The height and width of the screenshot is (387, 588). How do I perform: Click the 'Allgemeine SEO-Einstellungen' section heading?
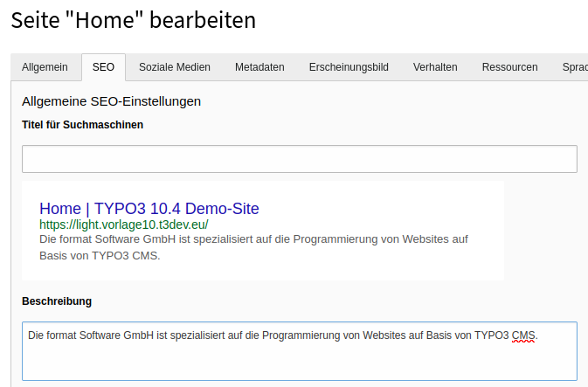111,101
